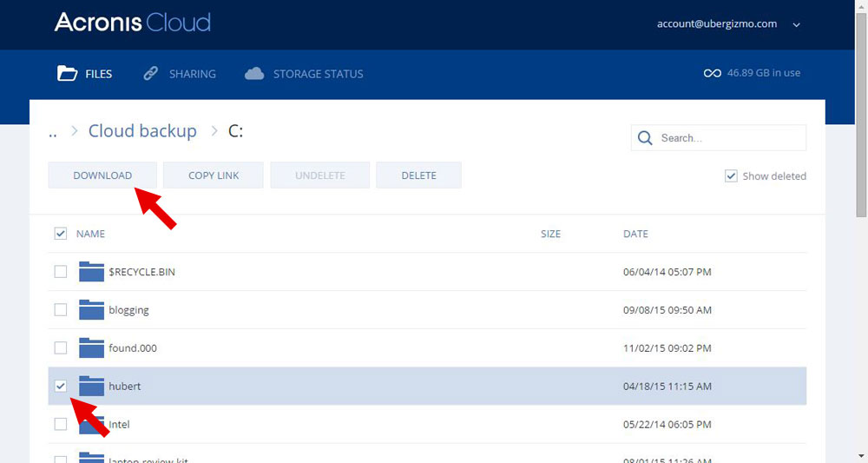Viewport: 868px width, 463px height.
Task: Select the $RECYCLE.BIN folder name
Action: pos(141,272)
